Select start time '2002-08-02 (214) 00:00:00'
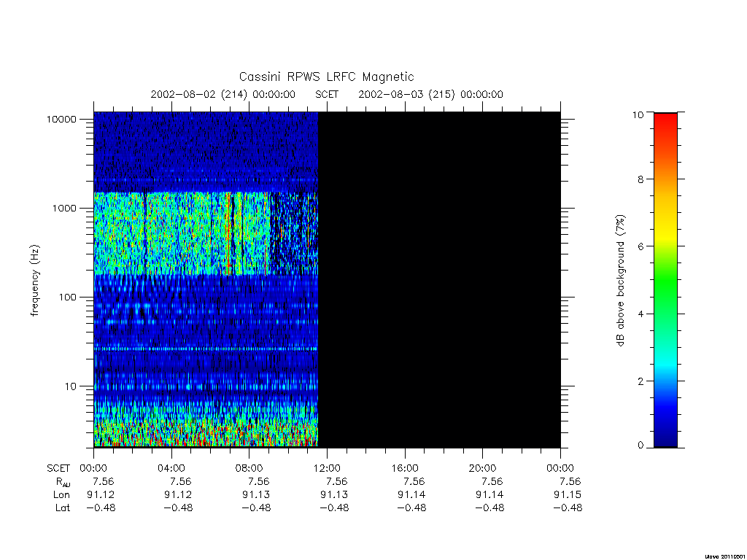Viewport: 747px width, 560px height. point(223,94)
